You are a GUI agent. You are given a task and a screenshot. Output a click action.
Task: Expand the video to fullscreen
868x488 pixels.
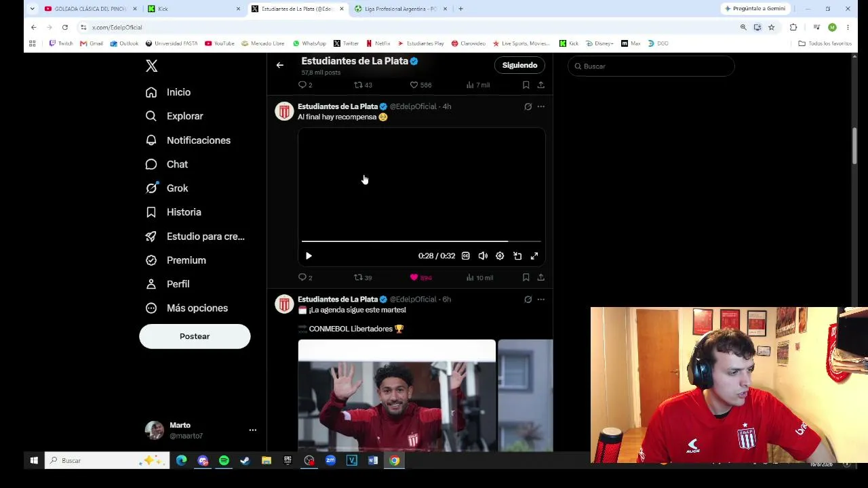pos(534,256)
